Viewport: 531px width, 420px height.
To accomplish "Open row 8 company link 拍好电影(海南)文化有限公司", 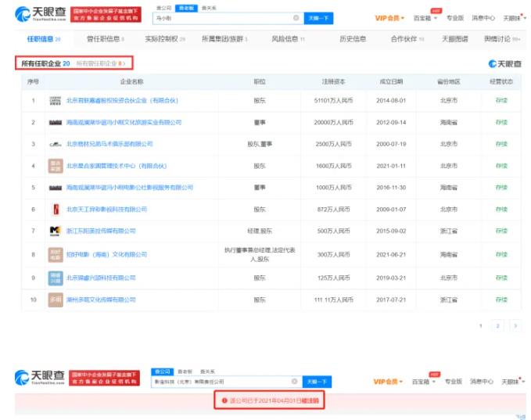I will (x=106, y=254).
